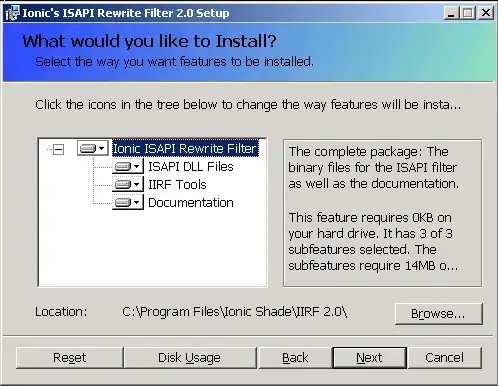The width and height of the screenshot is (498, 386).
Task: Click the install location path text
Action: click(235, 312)
